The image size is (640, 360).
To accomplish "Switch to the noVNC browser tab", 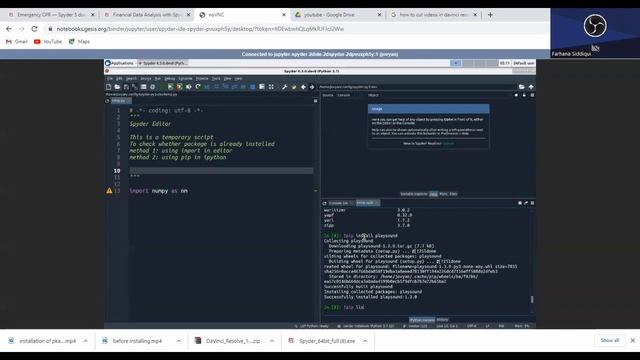I will coord(242,15).
